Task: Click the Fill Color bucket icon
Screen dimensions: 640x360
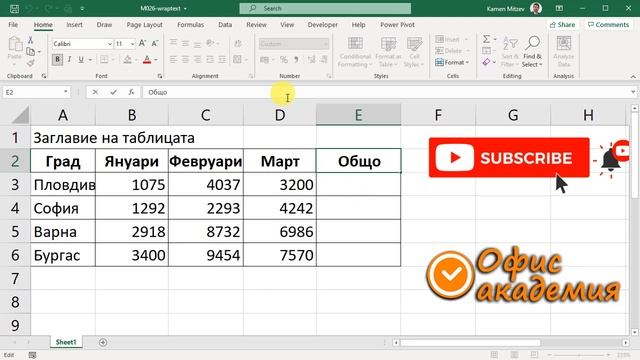Action: (128, 60)
